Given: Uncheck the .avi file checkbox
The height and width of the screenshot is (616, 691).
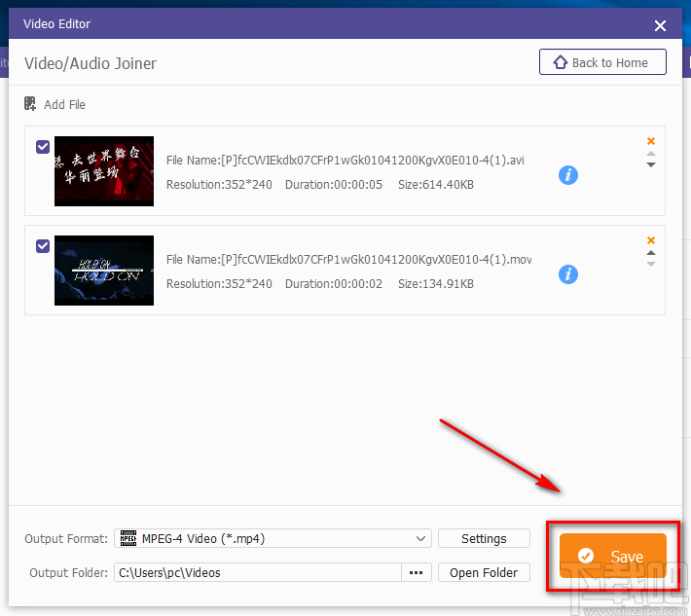Looking at the screenshot, I should coord(43,147).
